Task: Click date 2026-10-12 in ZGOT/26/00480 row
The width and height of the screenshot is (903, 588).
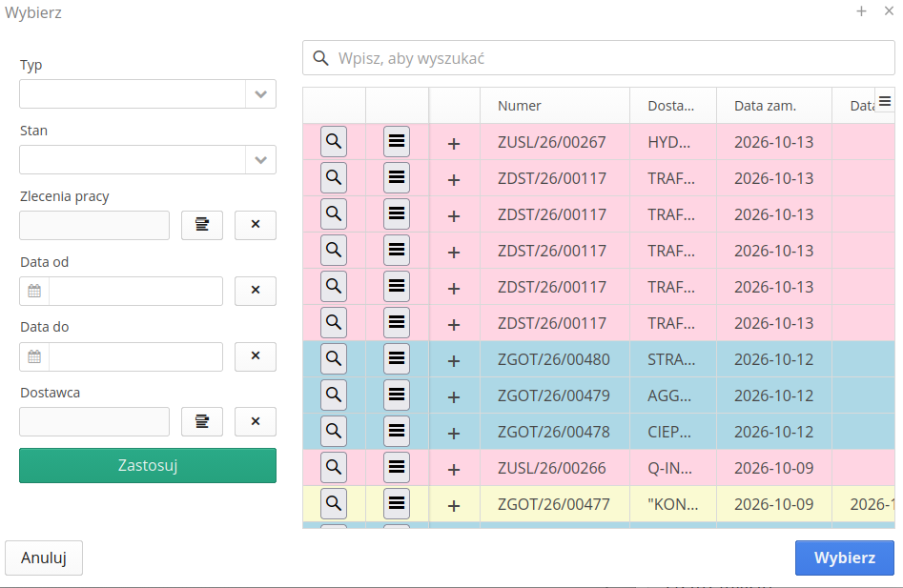Action: 774,359
